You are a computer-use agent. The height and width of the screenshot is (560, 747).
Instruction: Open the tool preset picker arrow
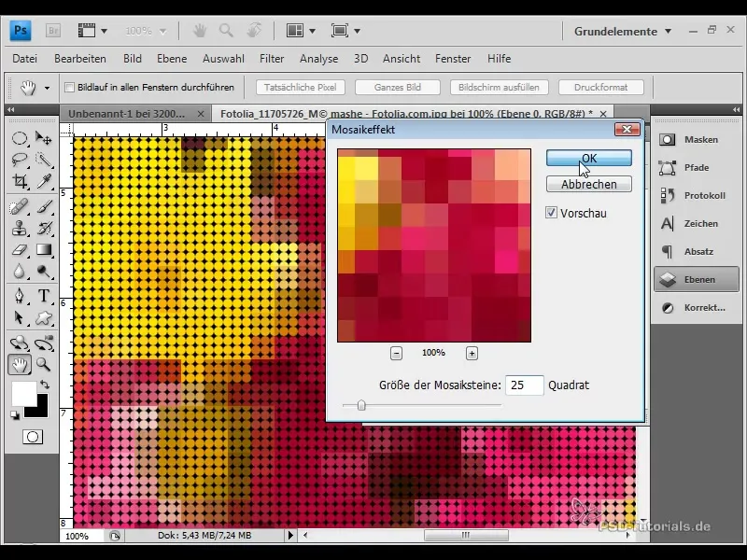(47, 88)
